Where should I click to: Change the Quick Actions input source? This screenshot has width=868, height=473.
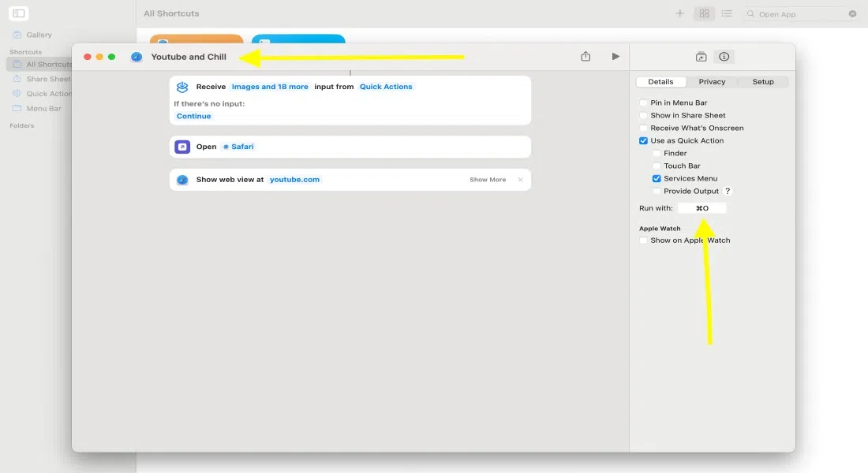click(x=386, y=87)
